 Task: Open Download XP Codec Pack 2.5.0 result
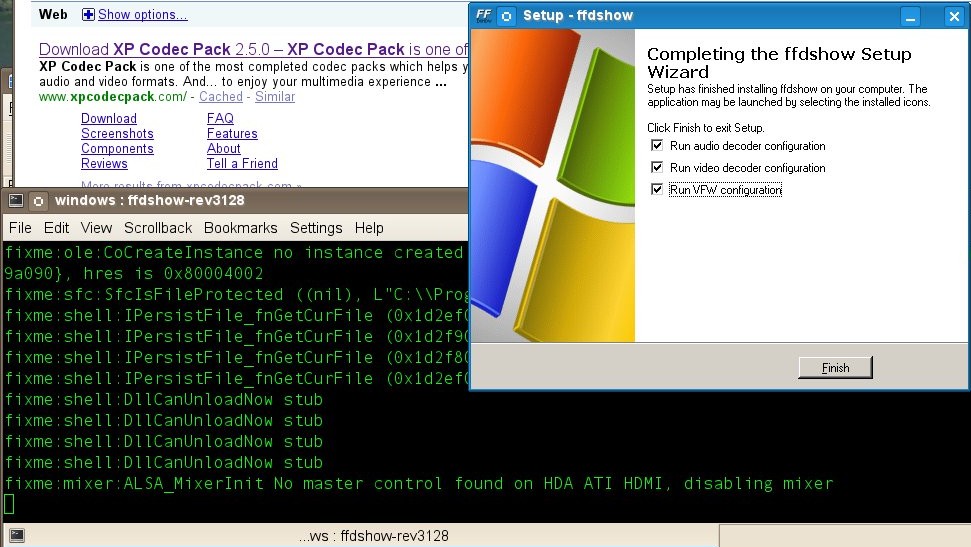[x=253, y=49]
